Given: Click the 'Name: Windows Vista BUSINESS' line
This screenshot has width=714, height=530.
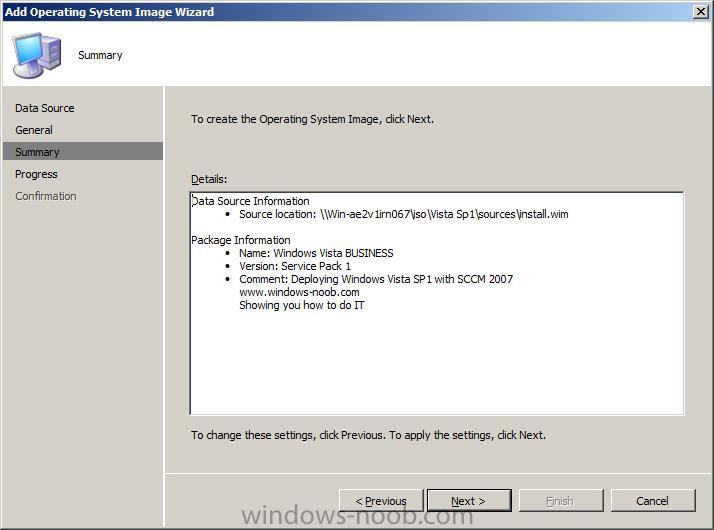Looking at the screenshot, I should [x=316, y=253].
